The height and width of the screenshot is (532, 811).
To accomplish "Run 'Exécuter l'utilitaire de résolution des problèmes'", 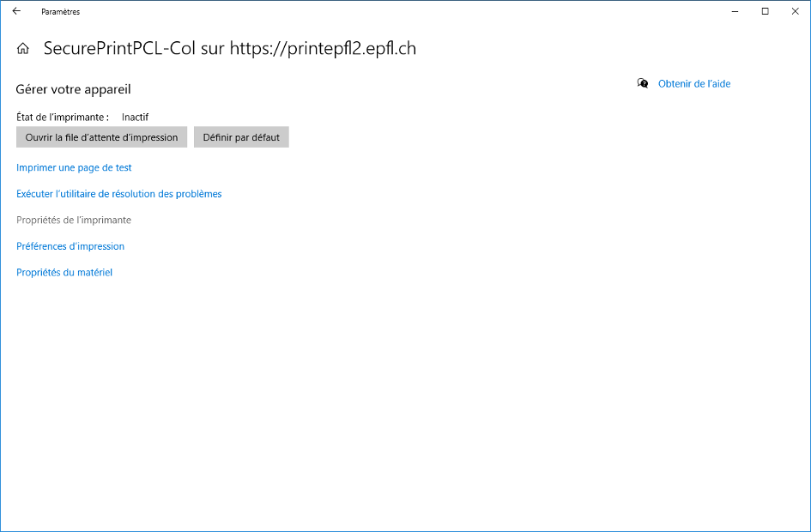I will pos(119,194).
